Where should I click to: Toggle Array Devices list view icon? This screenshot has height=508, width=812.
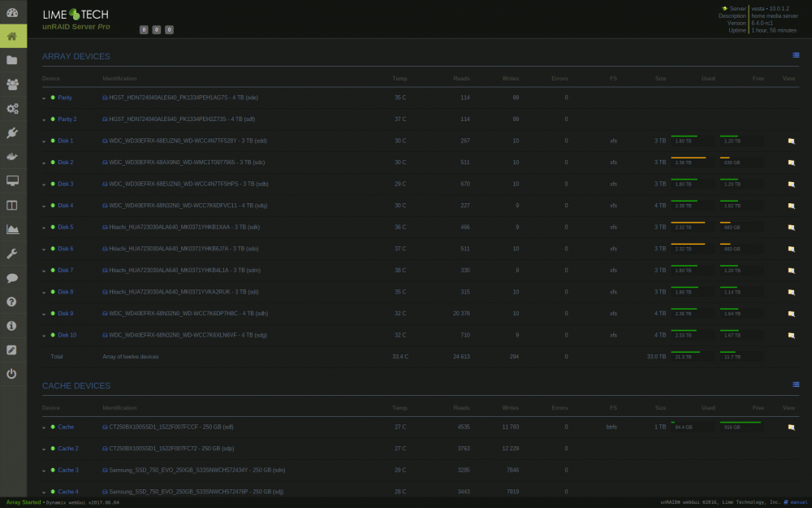tap(796, 55)
